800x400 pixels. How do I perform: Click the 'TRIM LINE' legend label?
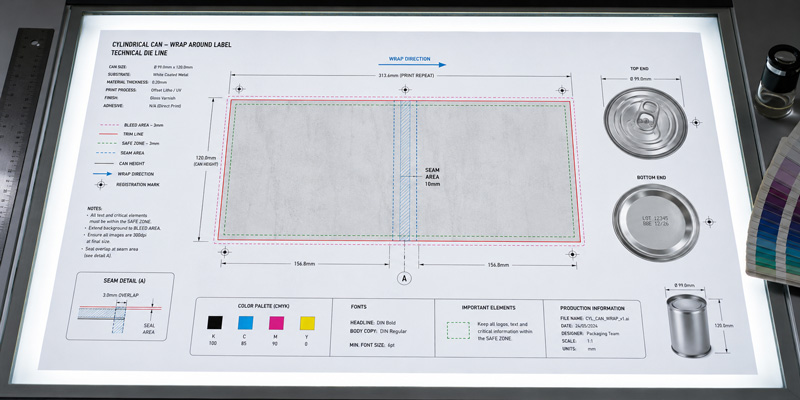point(133,134)
